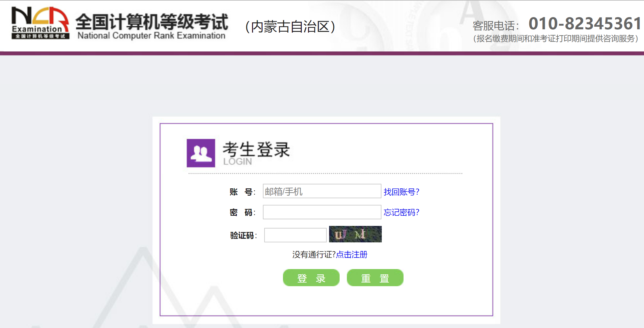Focus the 账号 email/phone input field
This screenshot has width=644, height=328.
322,191
